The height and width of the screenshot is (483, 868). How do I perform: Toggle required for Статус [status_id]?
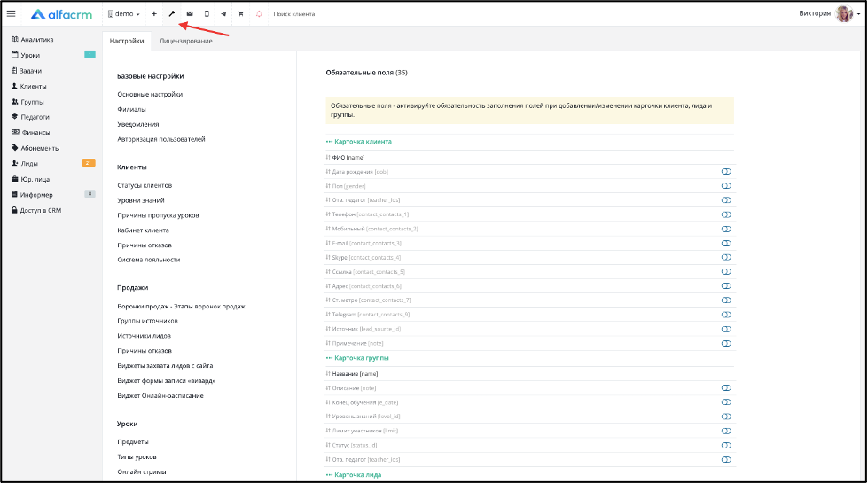click(x=726, y=446)
